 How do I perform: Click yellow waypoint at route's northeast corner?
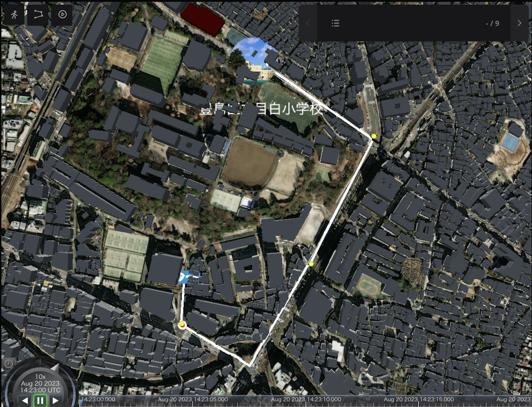pos(373,136)
